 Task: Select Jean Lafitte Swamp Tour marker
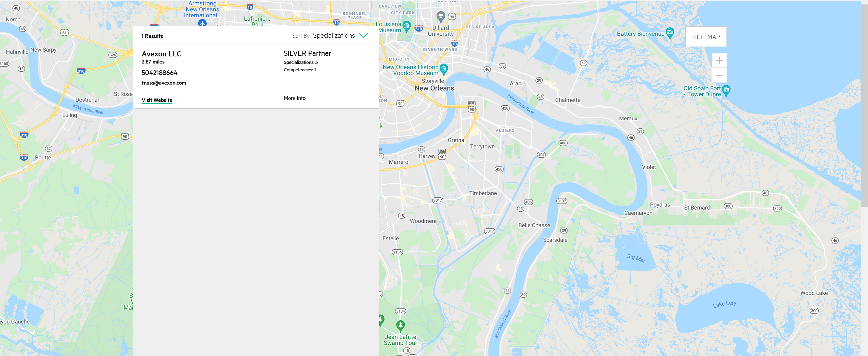[x=401, y=326]
